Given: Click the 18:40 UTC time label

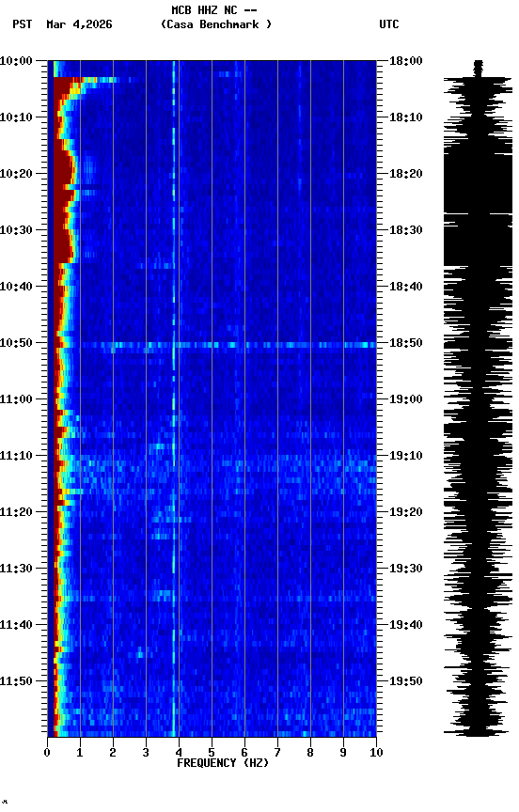Looking at the screenshot, I should (406, 287).
